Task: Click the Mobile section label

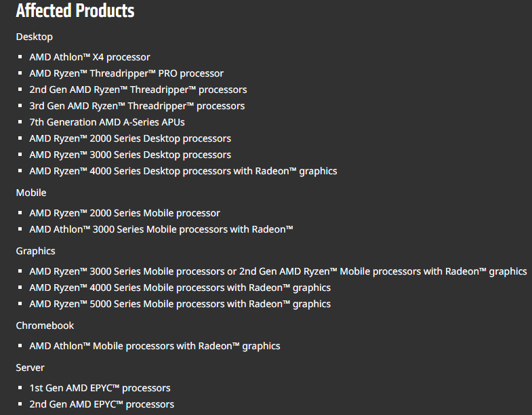Action: click(31, 193)
